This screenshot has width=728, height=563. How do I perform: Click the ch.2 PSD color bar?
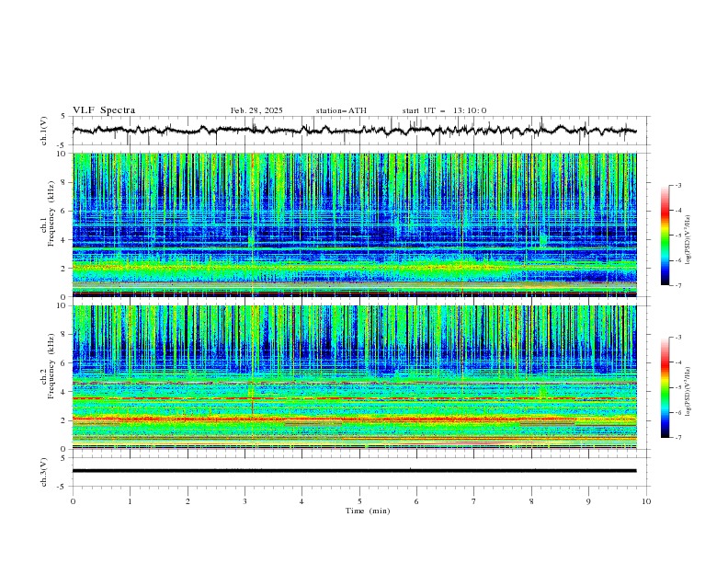pyautogui.click(x=665, y=387)
